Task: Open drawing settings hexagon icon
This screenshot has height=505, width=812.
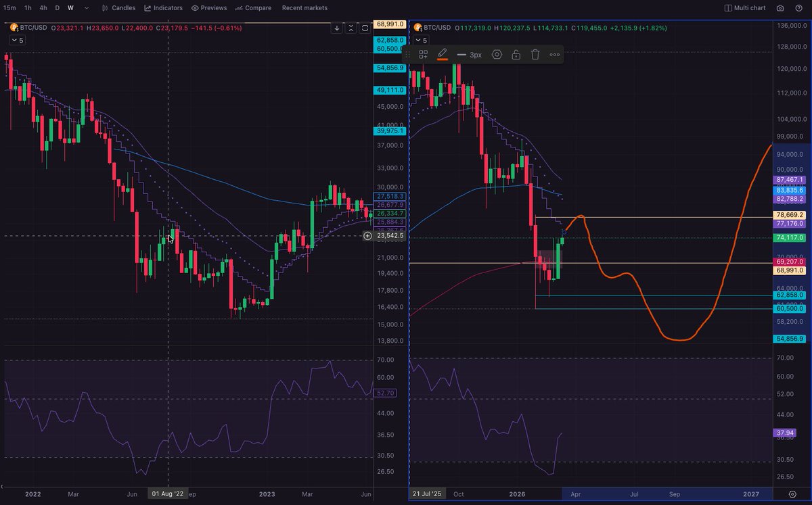Action: pyautogui.click(x=497, y=54)
